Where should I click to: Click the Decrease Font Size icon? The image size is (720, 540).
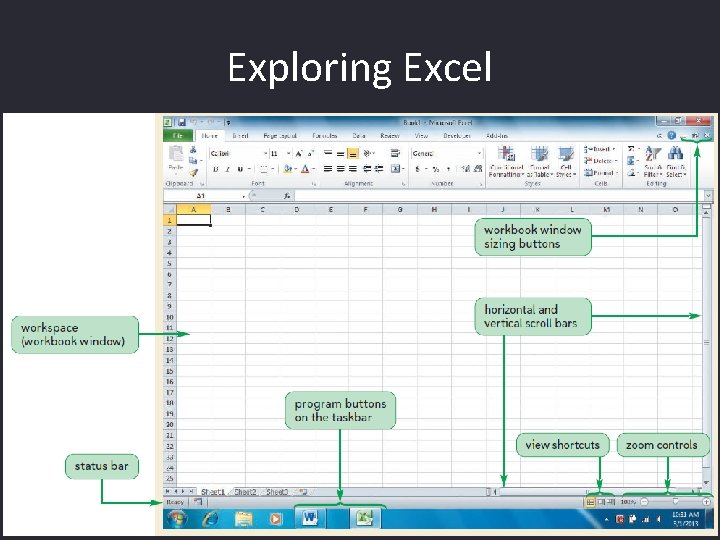(x=311, y=153)
